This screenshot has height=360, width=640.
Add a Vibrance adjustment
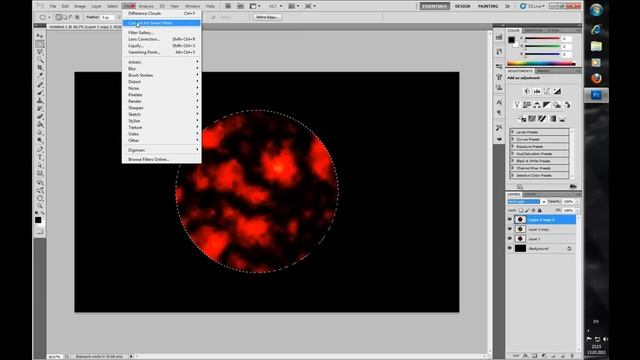[x=517, y=105]
